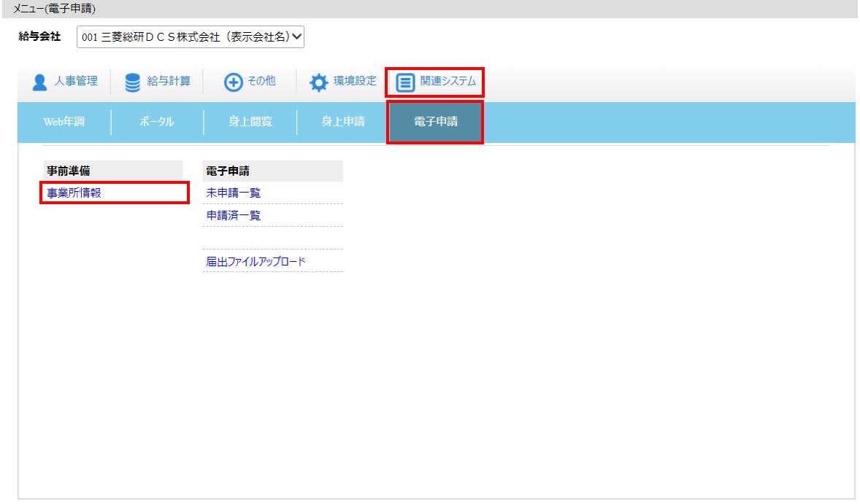Open the 給与計算 menu label
The width and height of the screenshot is (860, 504).
[169, 81]
